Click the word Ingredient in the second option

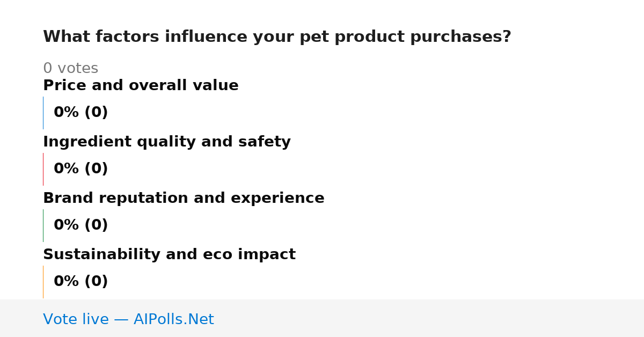point(87,143)
